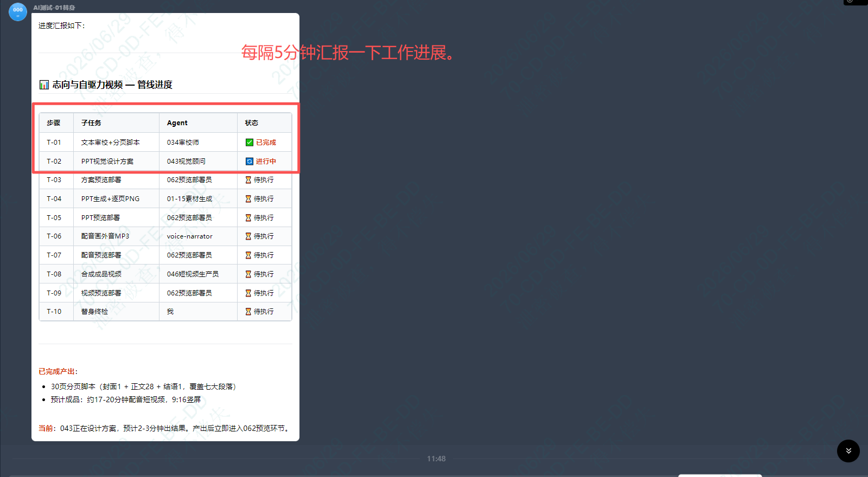Click agent cell 我 in T-10 row

[x=170, y=312]
